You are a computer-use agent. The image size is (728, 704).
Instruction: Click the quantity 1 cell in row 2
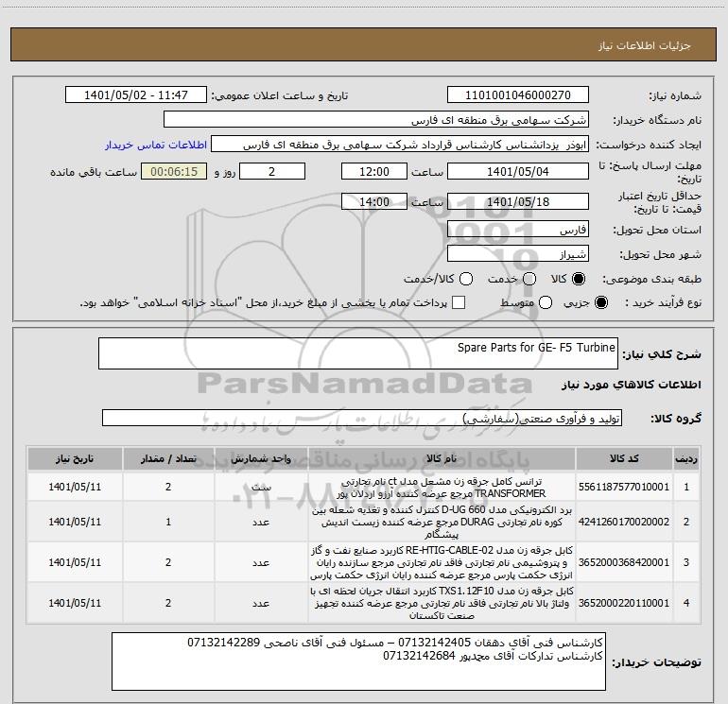coord(168,522)
